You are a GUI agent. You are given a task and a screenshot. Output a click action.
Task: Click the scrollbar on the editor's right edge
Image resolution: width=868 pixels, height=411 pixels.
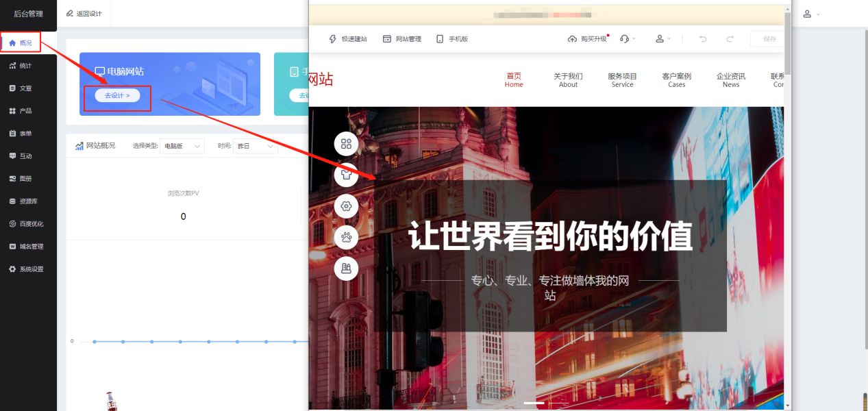click(789, 206)
